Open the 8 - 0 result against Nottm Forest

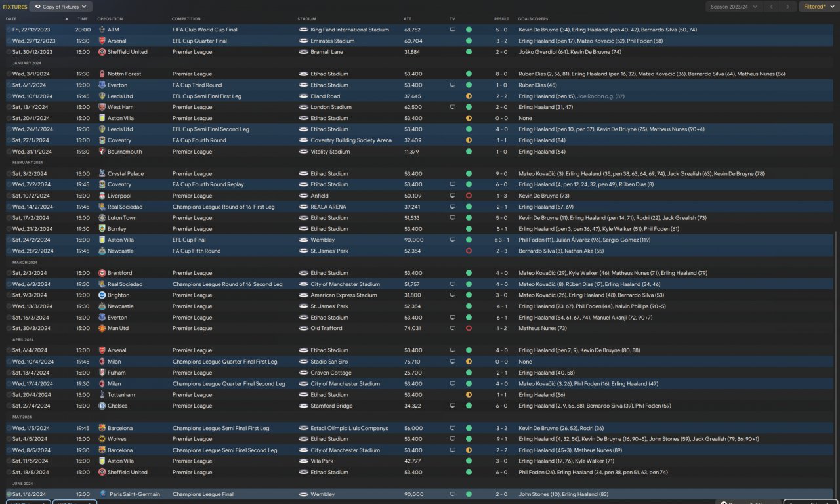[x=501, y=73]
